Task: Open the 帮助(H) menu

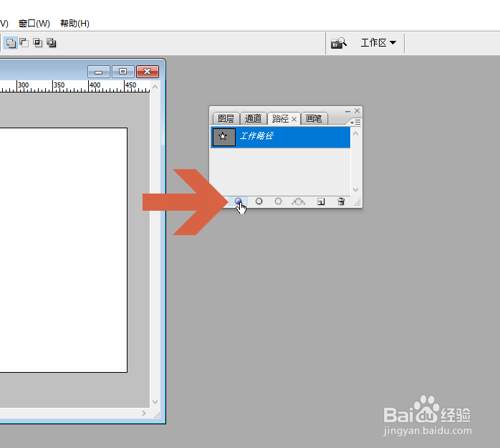Action: coord(74,24)
